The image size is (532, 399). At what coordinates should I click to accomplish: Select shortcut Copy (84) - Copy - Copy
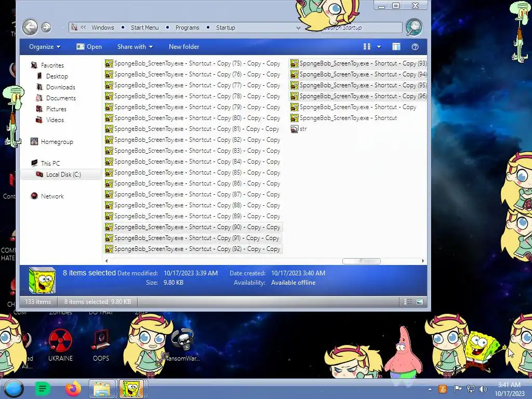(192, 162)
